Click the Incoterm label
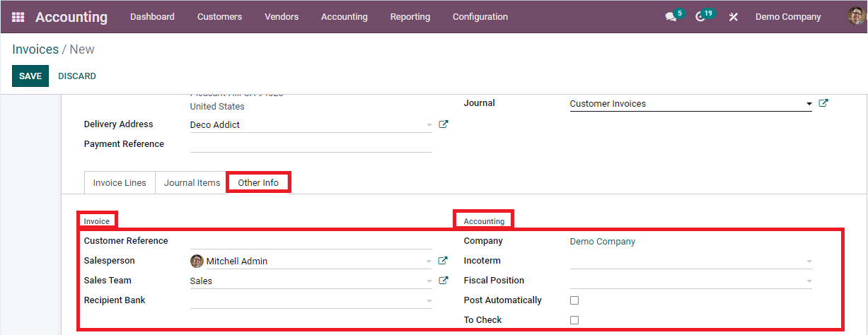Screen dimensions: 868x335 (x=482, y=261)
